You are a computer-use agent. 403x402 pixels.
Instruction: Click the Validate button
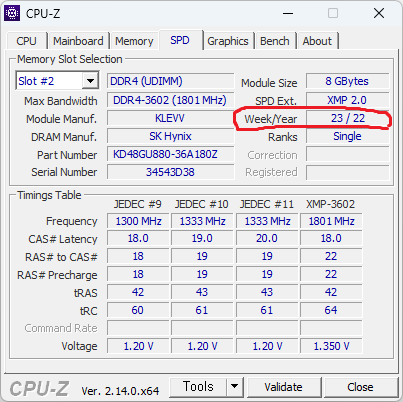point(284,387)
